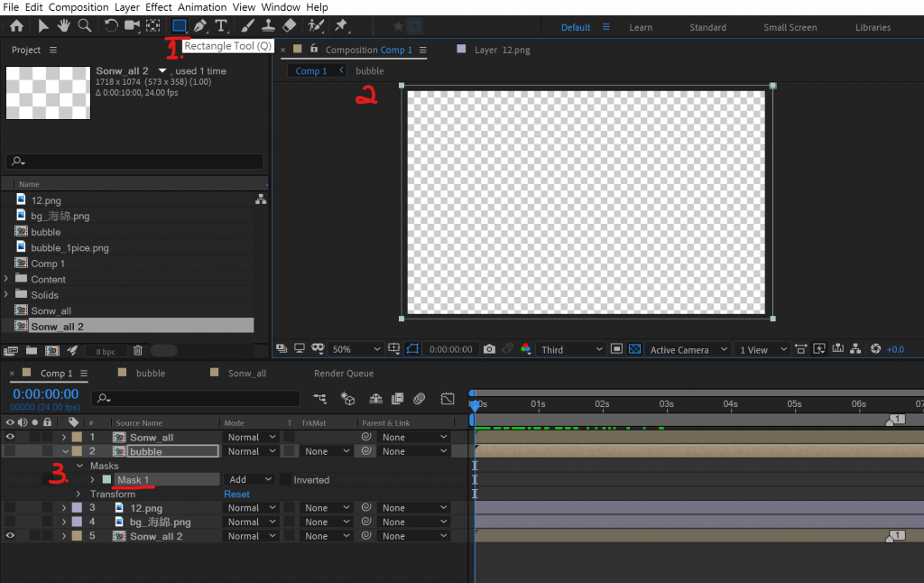Viewport: 924px width, 583px height.
Task: Delete selected item with trash icon
Action: 138,350
